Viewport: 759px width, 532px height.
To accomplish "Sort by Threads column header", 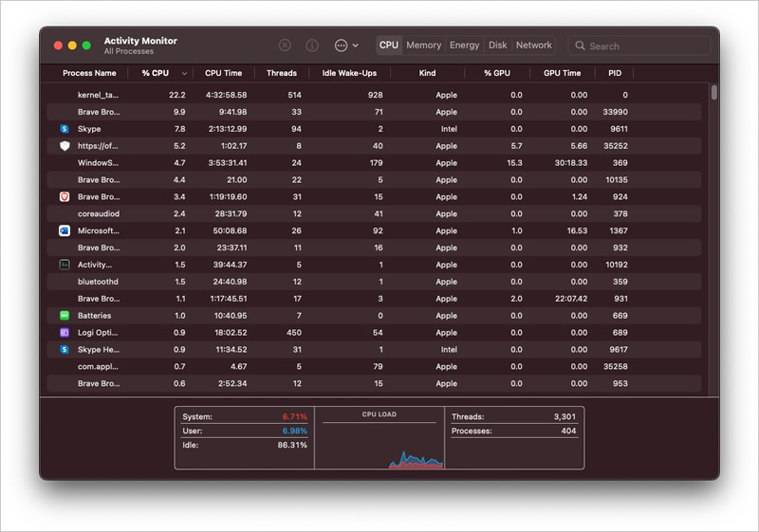I will click(x=282, y=73).
